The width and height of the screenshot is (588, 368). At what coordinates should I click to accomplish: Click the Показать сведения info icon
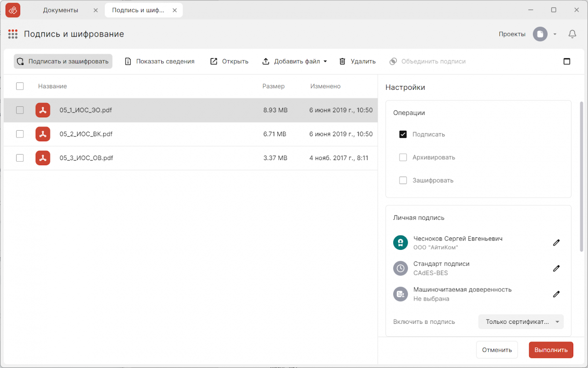click(128, 62)
